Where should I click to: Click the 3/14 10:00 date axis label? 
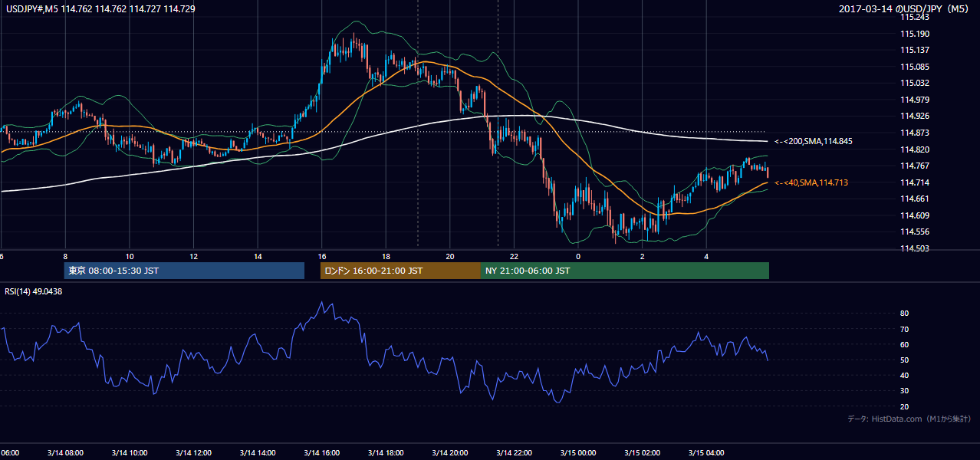[x=130, y=452]
